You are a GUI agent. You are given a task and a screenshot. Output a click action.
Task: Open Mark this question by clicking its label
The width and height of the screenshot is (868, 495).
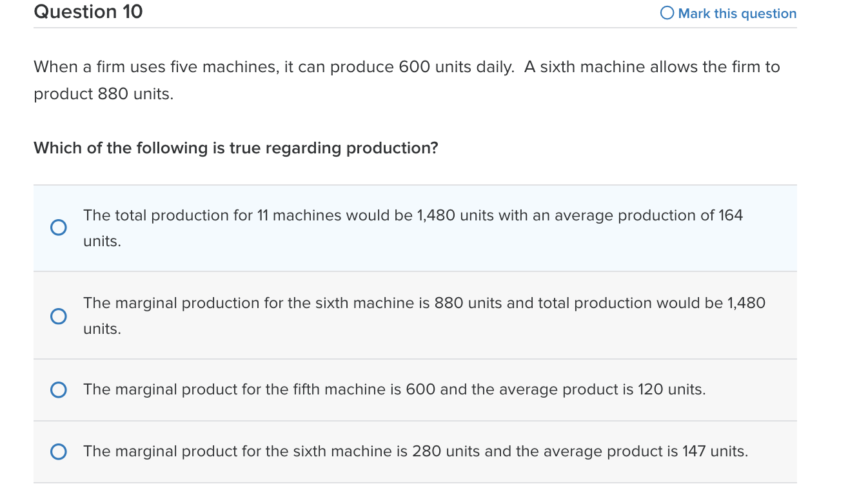tap(736, 13)
